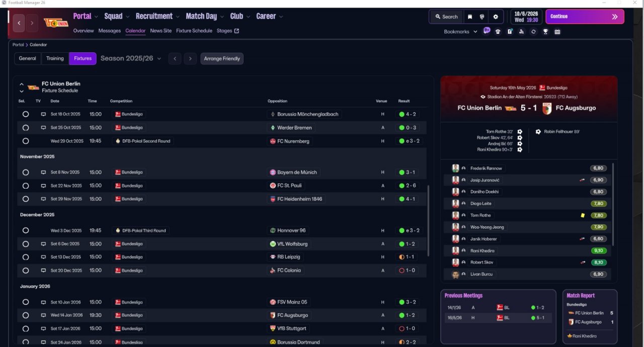
Task: Go to previous season with left arrow
Action: click(x=175, y=59)
